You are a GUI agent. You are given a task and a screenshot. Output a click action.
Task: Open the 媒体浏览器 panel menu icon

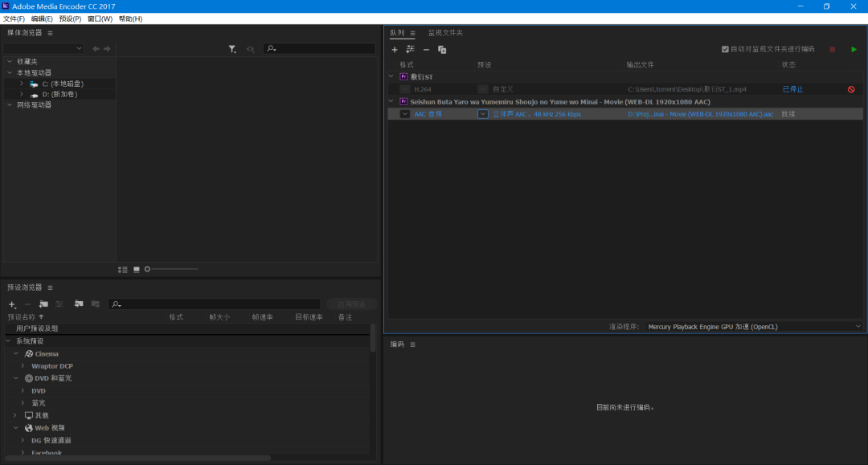(x=50, y=33)
